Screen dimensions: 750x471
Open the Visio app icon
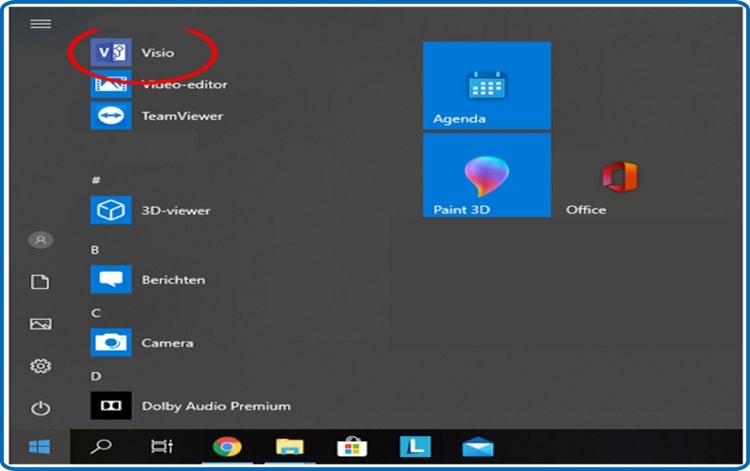pyautogui.click(x=111, y=52)
